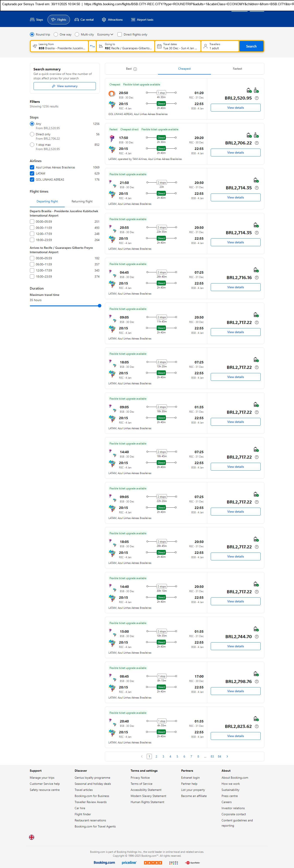Click the calendar icon in Travel dates field

(x=159, y=46)
